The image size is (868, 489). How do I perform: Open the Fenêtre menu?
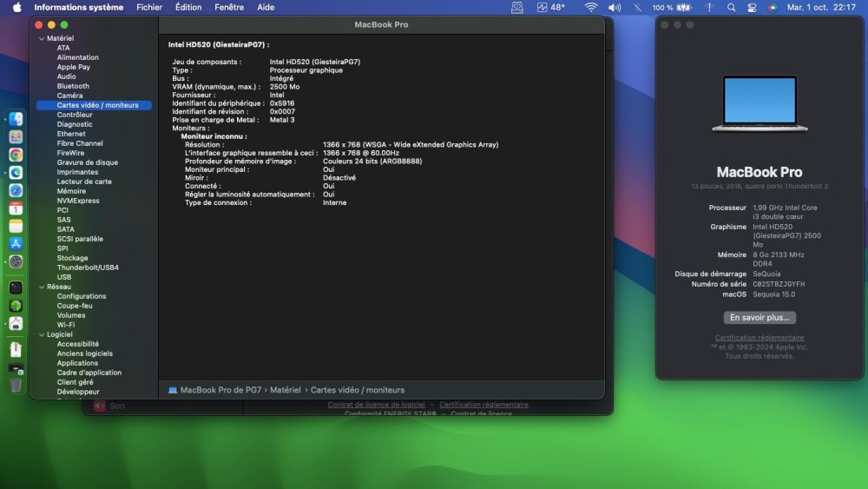click(x=229, y=7)
